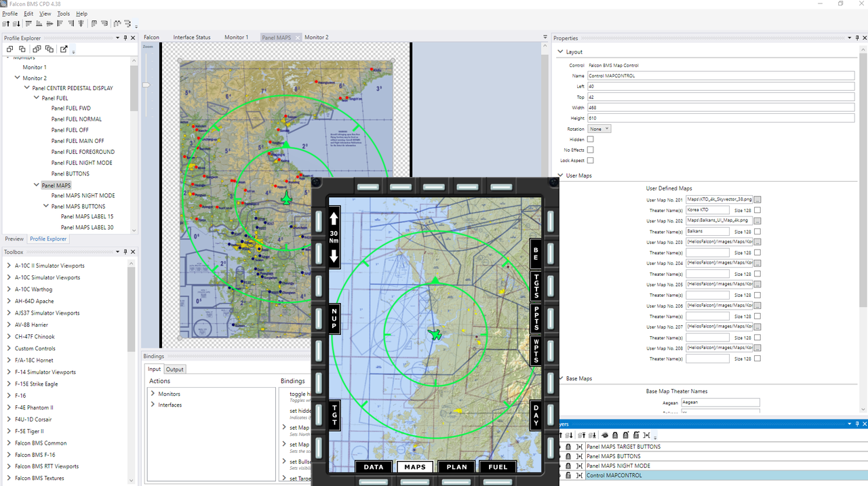This screenshot has height=486, width=868.
Task: Collapse the Layout section in Properties
Action: [560, 52]
